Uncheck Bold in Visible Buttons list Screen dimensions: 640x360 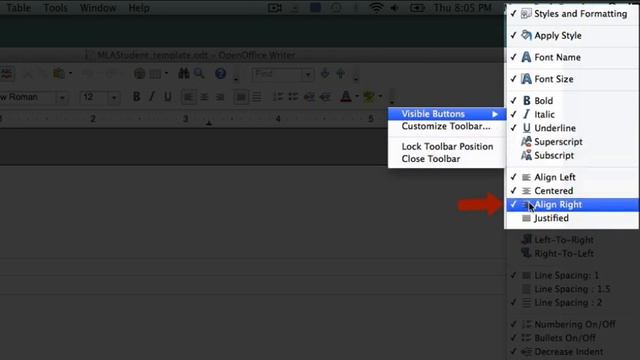coord(572,100)
